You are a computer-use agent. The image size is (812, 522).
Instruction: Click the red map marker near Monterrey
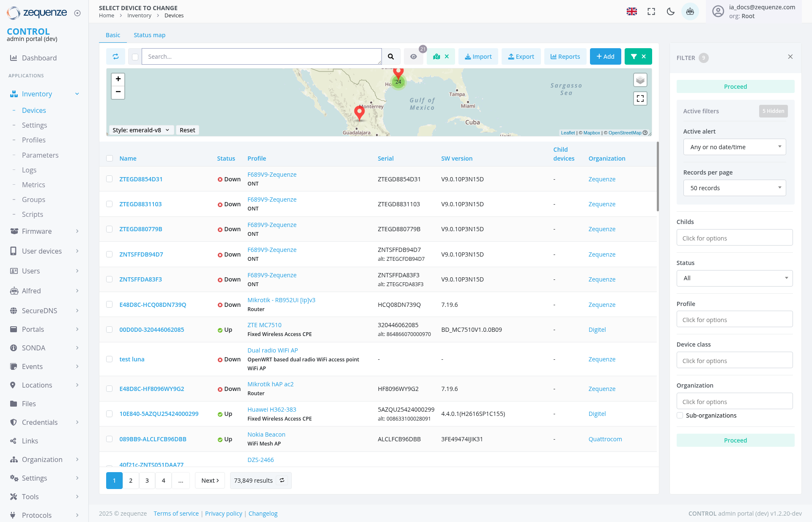pos(359,112)
